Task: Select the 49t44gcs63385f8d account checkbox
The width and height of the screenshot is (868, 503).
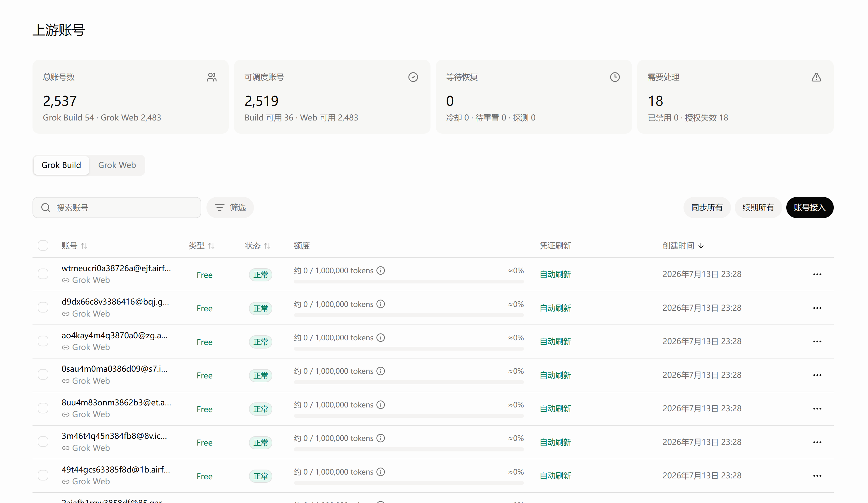Action: 43,475
